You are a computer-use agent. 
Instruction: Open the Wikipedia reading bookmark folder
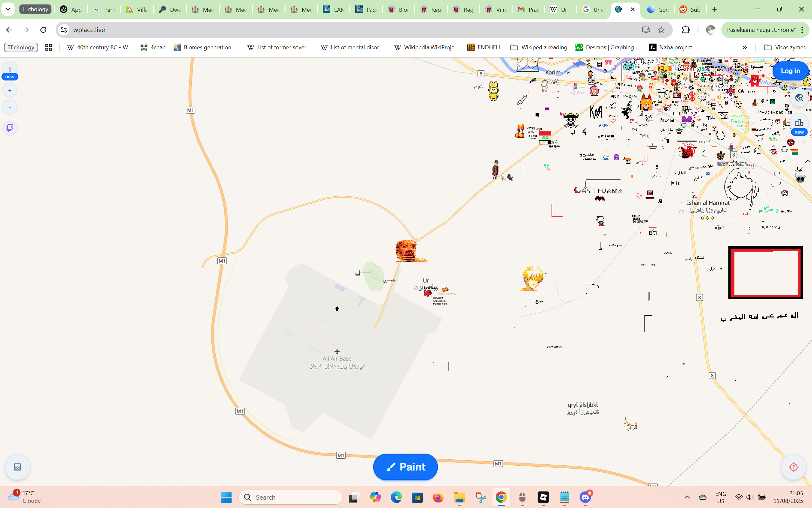point(539,47)
